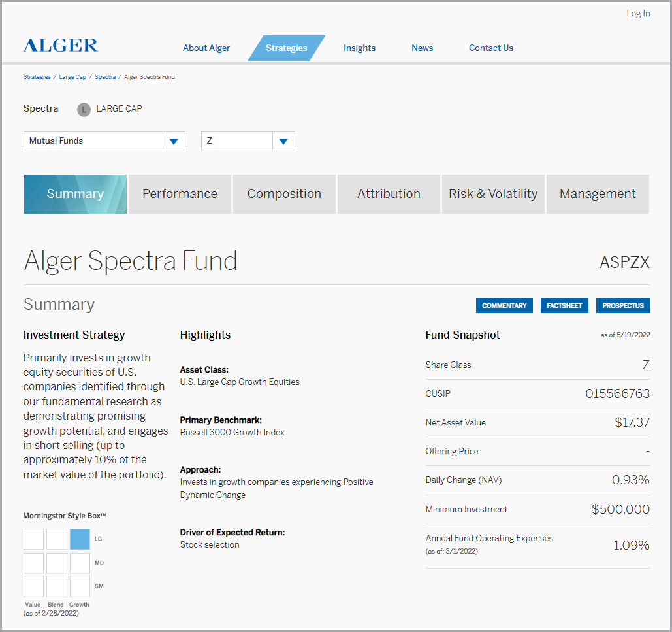Image resolution: width=672 pixels, height=632 pixels.
Task: Expand the Strategies navigation menu
Action: pyautogui.click(x=286, y=48)
